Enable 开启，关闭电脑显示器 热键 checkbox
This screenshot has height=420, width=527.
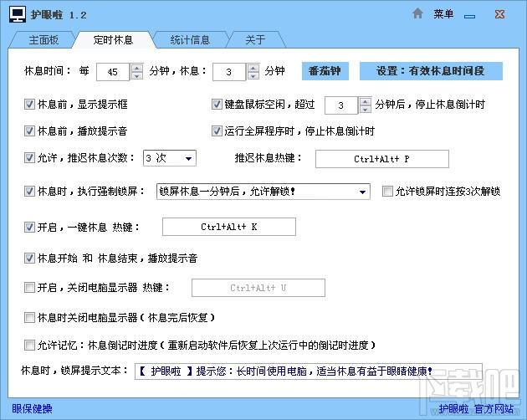tap(29, 288)
